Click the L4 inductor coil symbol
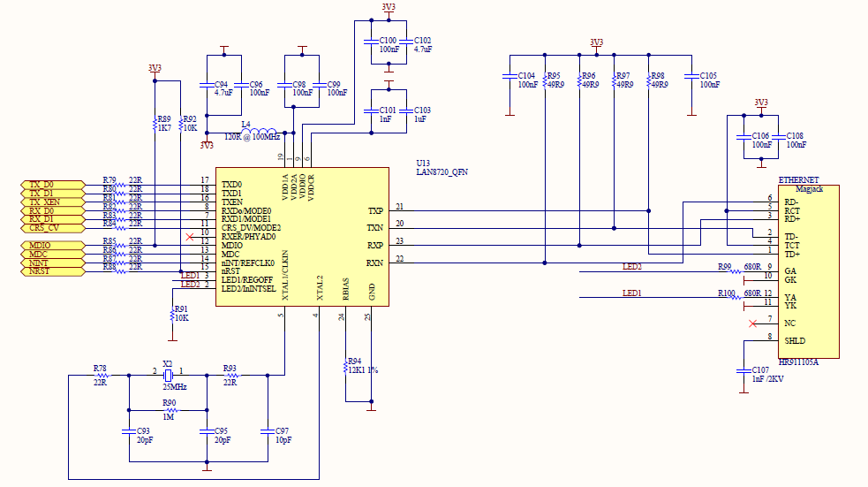868x487 pixels. click(x=259, y=132)
